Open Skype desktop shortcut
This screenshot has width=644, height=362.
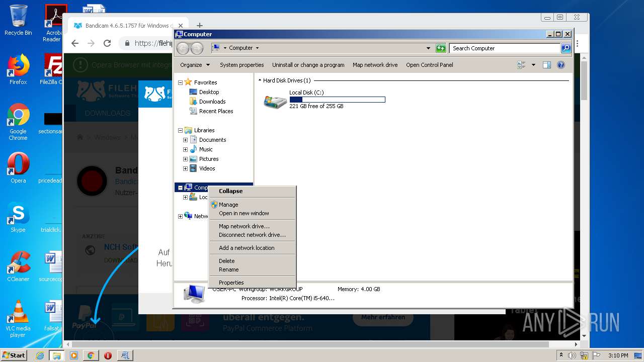point(18,217)
